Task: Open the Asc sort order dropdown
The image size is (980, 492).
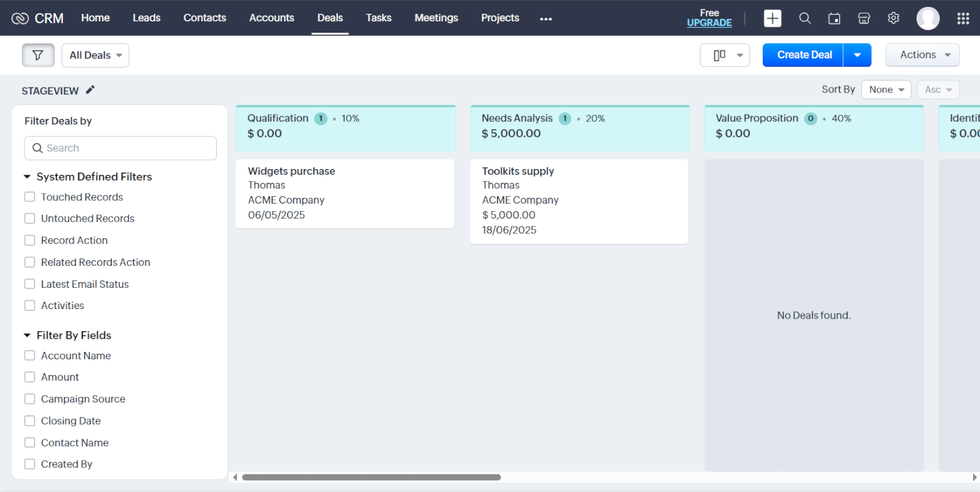Action: click(939, 90)
